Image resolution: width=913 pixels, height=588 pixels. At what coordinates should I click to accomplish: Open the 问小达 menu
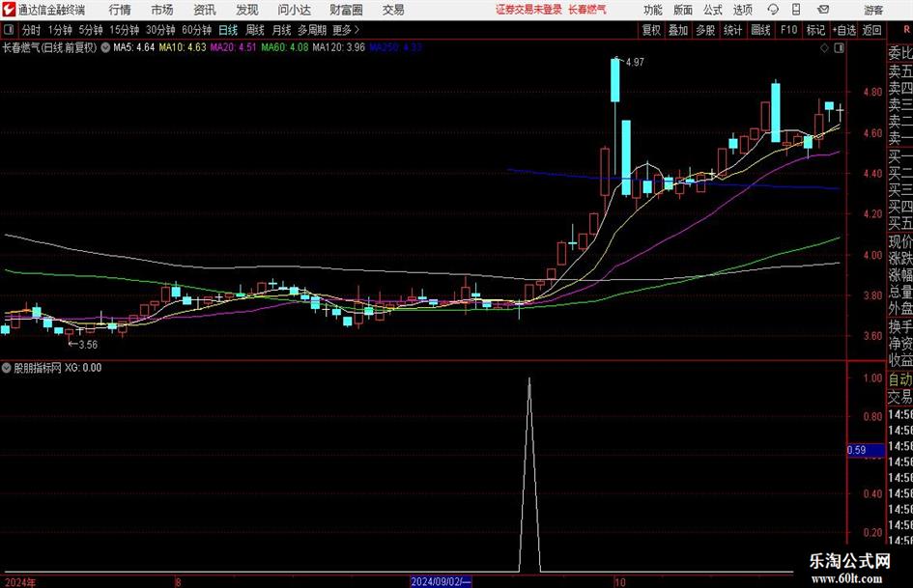tap(294, 10)
